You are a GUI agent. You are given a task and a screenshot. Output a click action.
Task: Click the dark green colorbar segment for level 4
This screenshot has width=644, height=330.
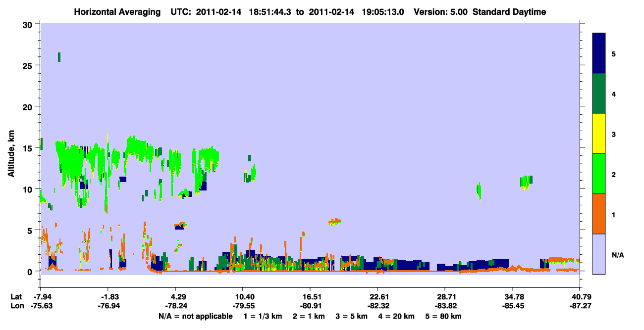pyautogui.click(x=599, y=94)
